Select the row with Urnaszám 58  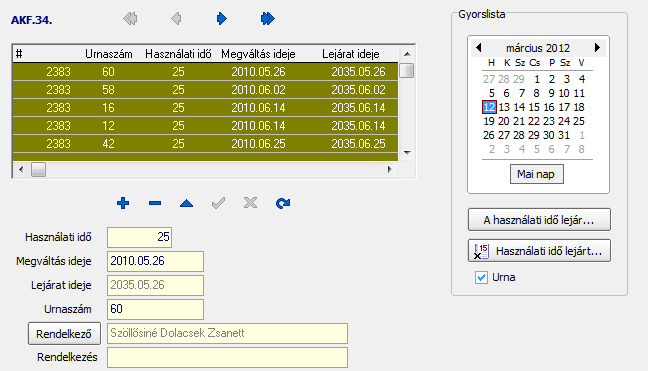205,90
